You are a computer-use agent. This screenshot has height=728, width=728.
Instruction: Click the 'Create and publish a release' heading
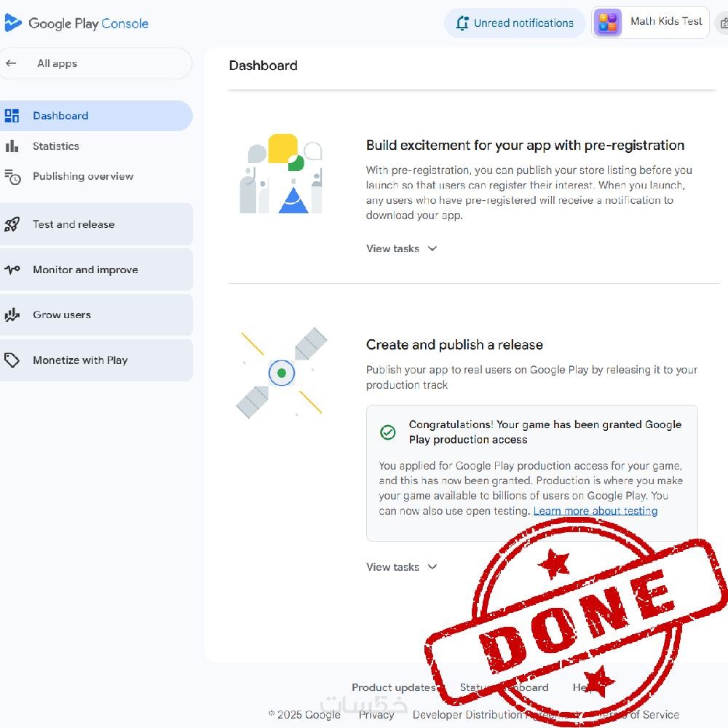[454, 344]
